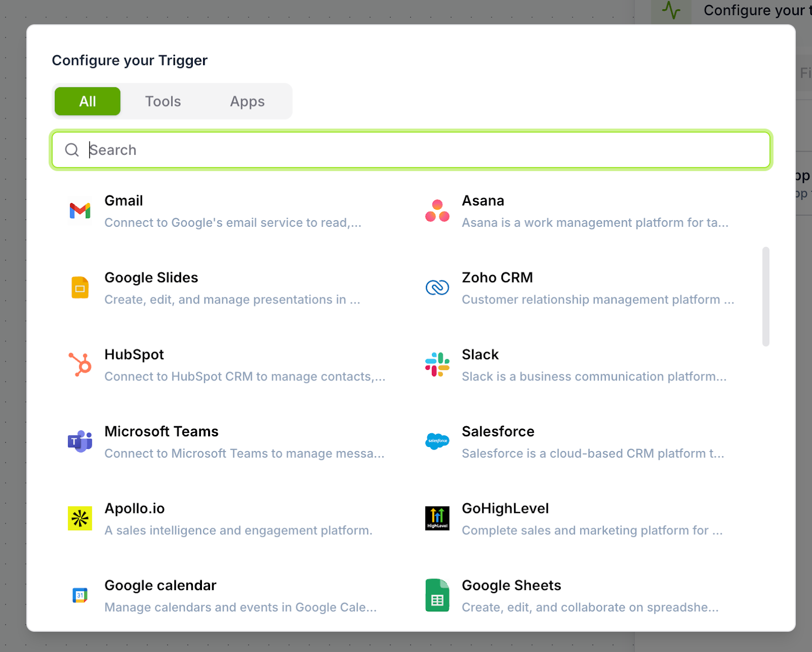The image size is (812, 652).
Task: Click the "Configure your Trigger" heading
Action: click(130, 60)
